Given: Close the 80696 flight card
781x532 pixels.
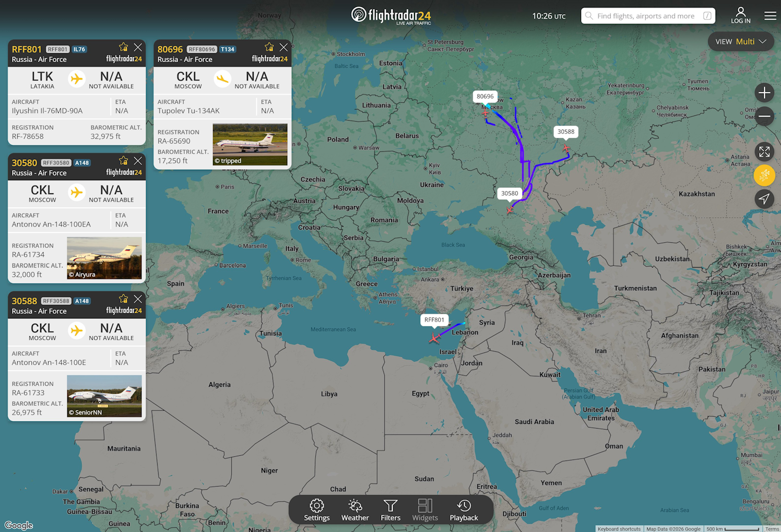Looking at the screenshot, I should click(283, 47).
